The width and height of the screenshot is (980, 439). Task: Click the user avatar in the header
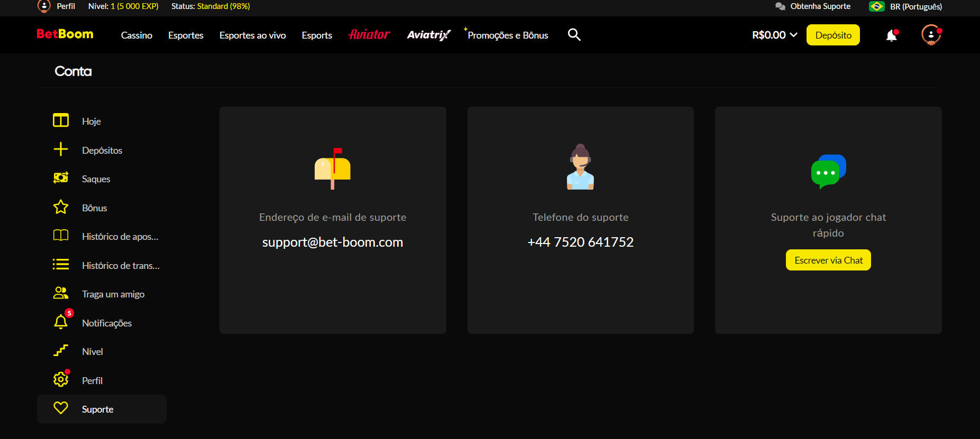click(931, 35)
